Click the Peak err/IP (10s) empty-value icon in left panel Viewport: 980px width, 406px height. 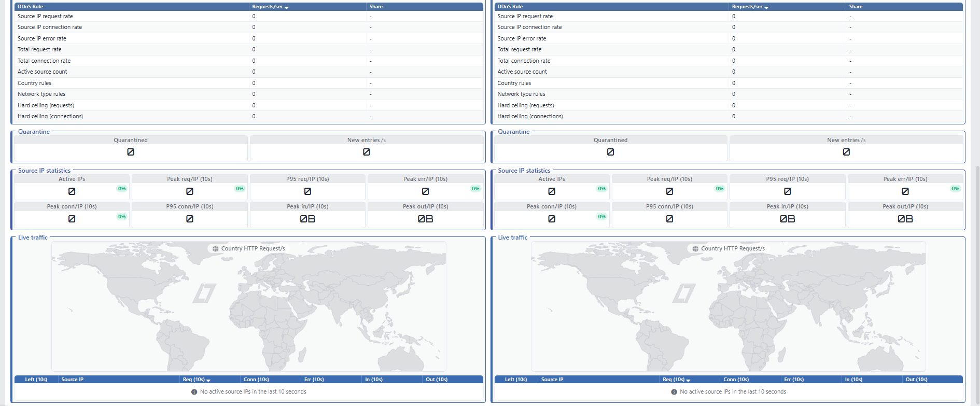425,191
